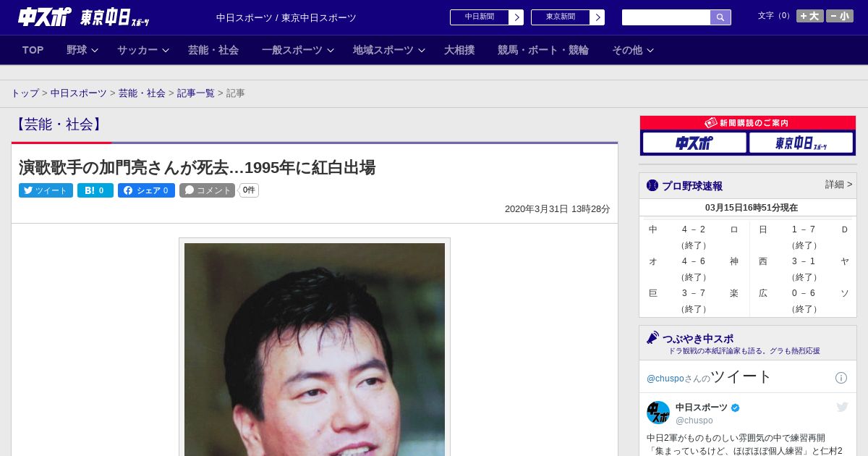The image size is (868, 456).
Task: Click the 中 4−2 ロ game score
Action: [694, 229]
